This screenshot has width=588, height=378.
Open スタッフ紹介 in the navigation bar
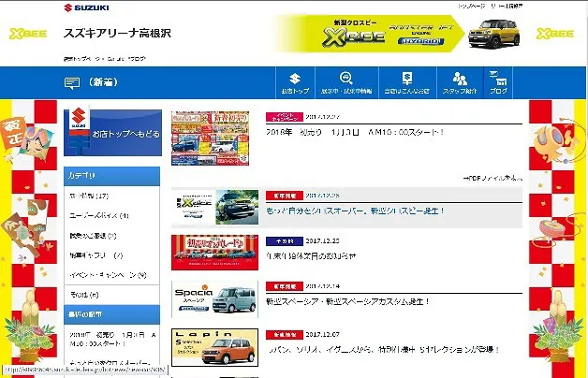460,83
